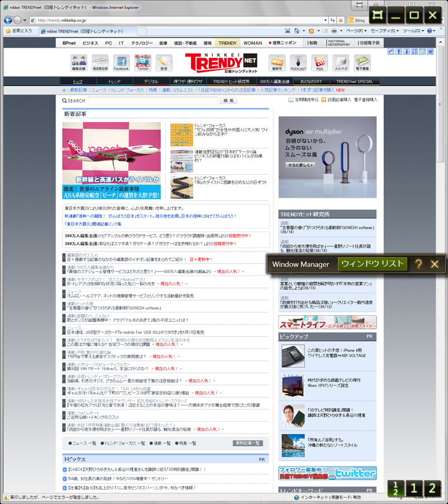Open the お気に入り favorites star button

(x=19, y=31)
